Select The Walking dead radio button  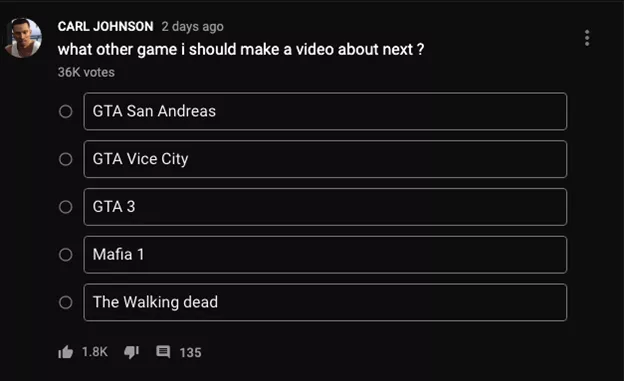(x=66, y=303)
